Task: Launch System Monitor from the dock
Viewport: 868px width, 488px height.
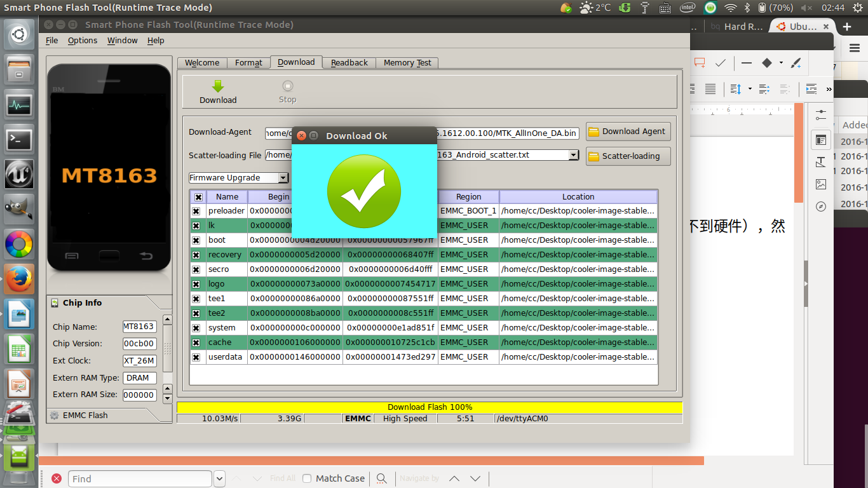Action: pyautogui.click(x=19, y=104)
